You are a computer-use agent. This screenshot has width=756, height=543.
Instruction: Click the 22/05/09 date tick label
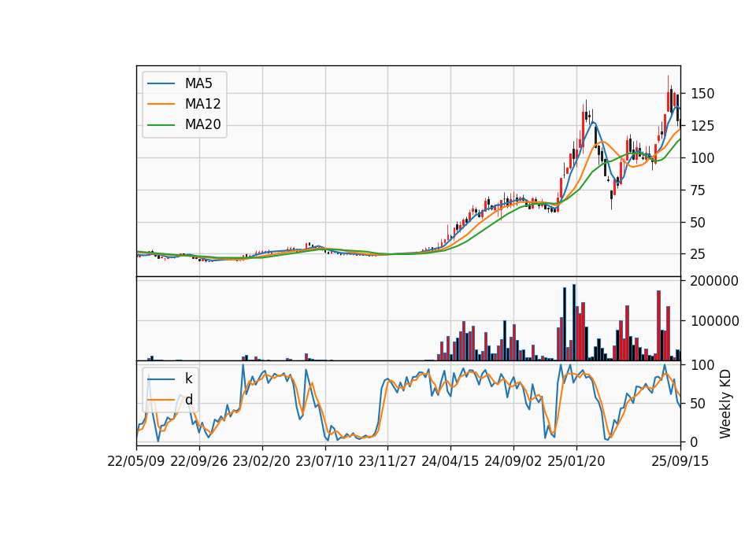tap(136, 461)
